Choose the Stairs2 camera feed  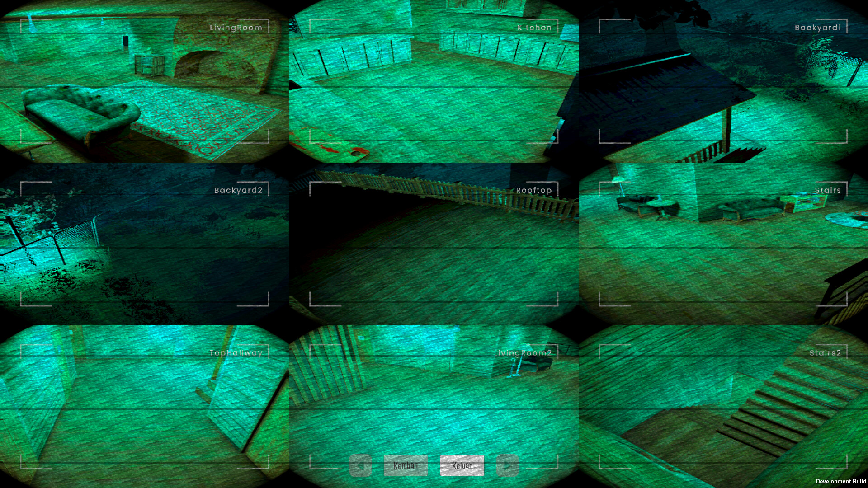coord(723,407)
